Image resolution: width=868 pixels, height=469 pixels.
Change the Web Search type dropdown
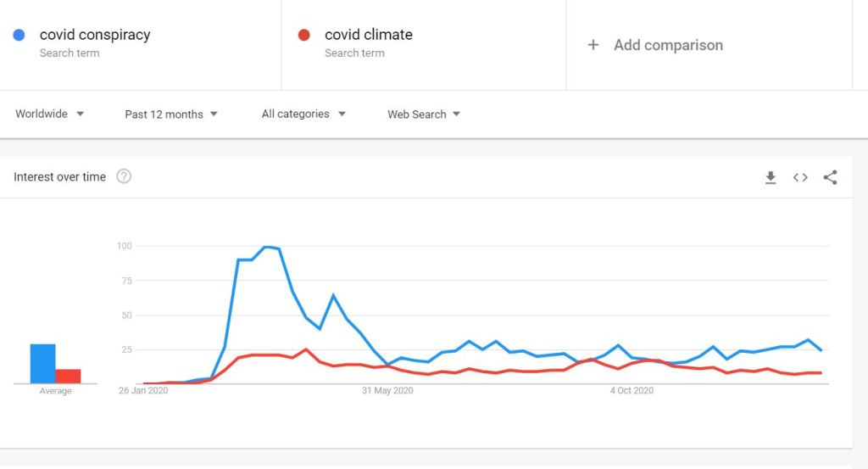pyautogui.click(x=424, y=114)
